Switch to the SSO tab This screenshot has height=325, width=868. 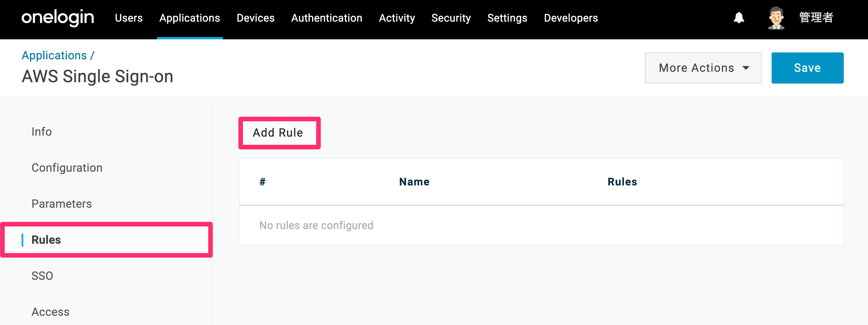click(42, 276)
